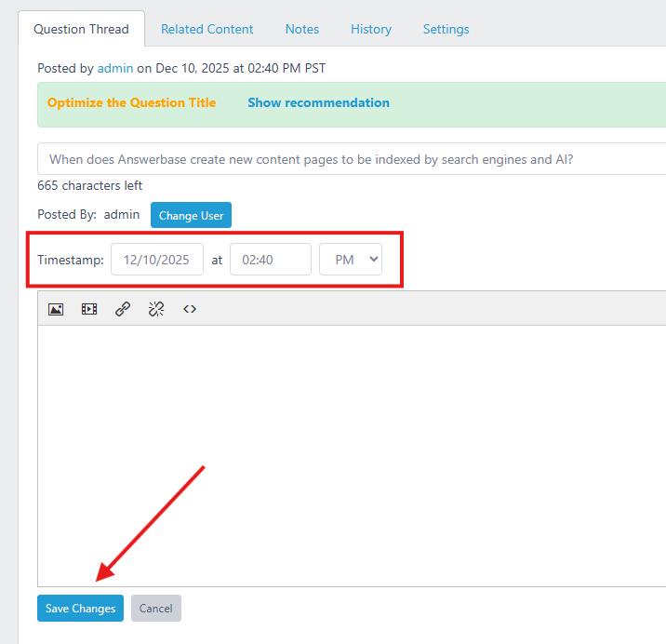Open the AM/PM dropdown in Timestamp row

coord(351,260)
